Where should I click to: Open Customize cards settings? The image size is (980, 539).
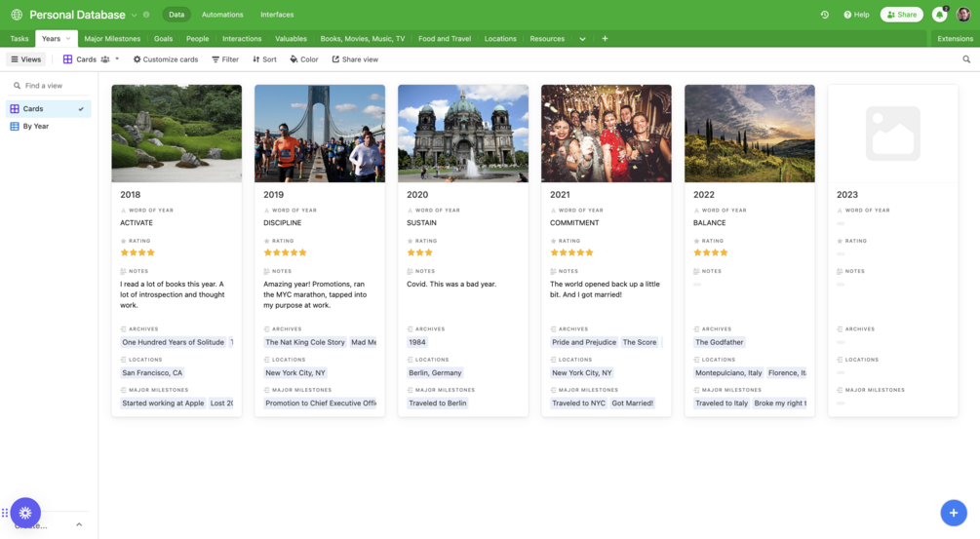pos(166,59)
